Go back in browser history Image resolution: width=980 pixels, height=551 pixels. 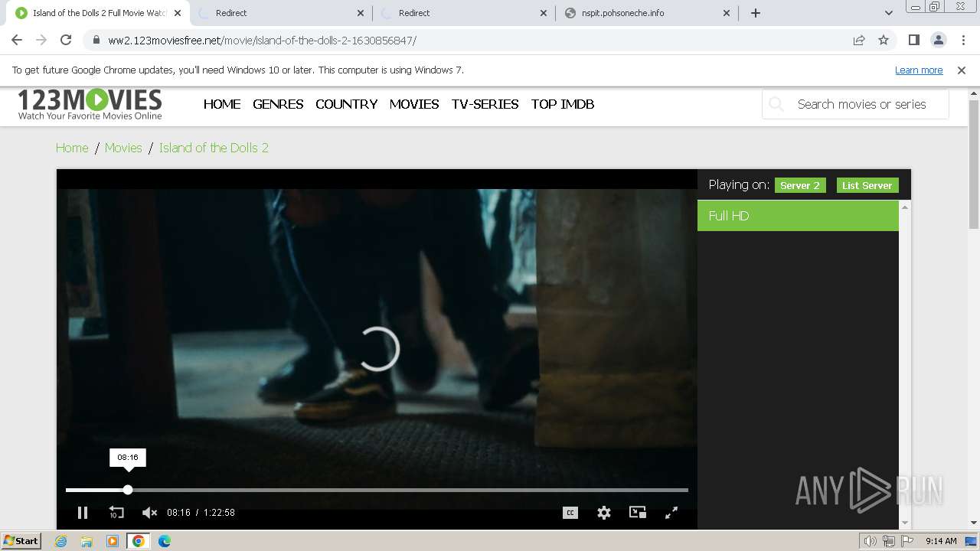click(x=17, y=40)
